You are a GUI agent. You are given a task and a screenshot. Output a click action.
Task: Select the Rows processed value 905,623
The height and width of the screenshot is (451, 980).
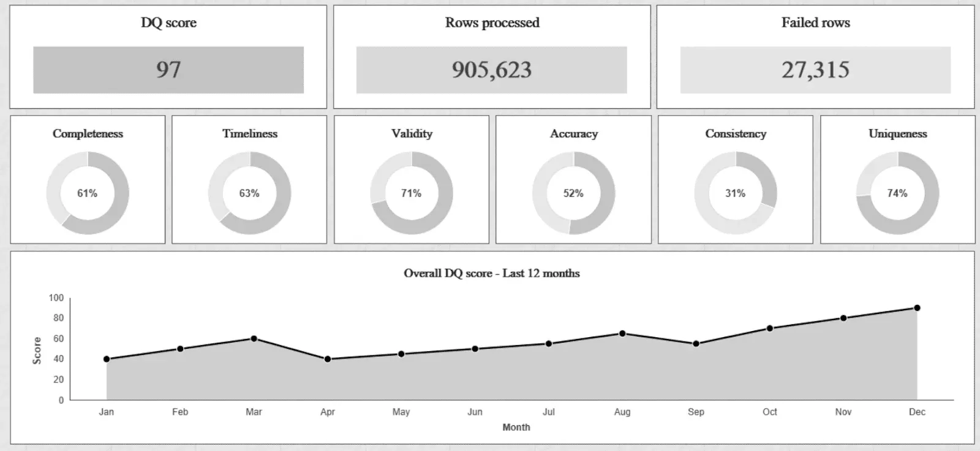point(492,70)
